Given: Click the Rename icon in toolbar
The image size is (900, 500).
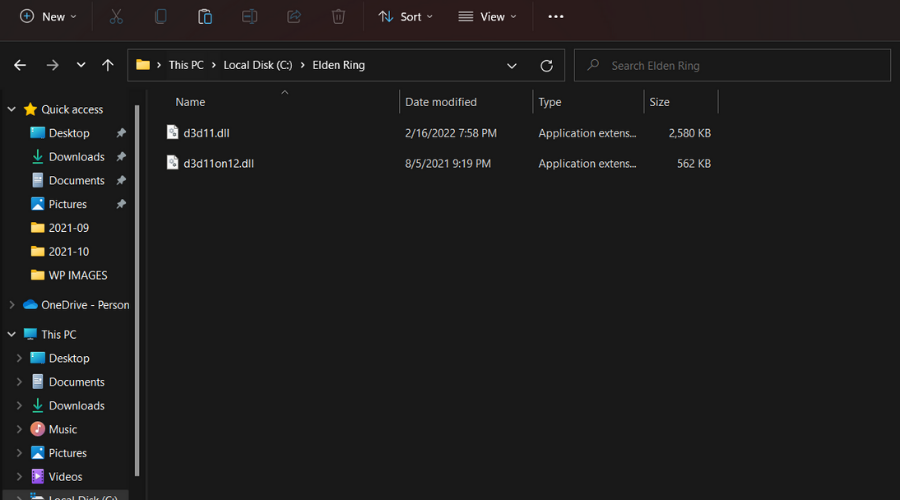Looking at the screenshot, I should click(x=249, y=17).
